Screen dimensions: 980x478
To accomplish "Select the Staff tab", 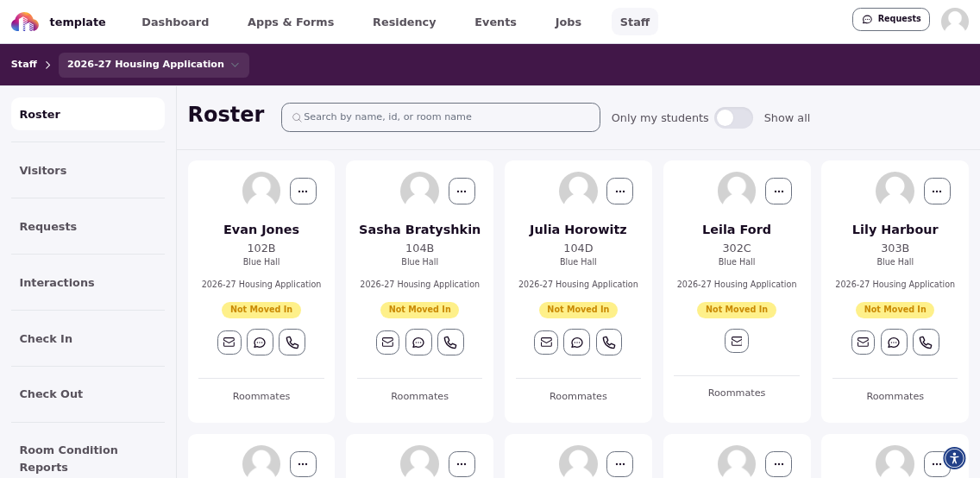I will [x=635, y=22].
